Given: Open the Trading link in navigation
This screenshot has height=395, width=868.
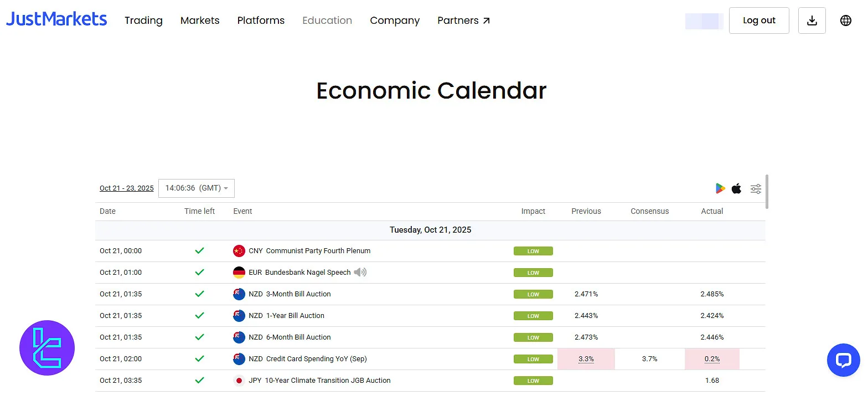Looking at the screenshot, I should coord(143,20).
